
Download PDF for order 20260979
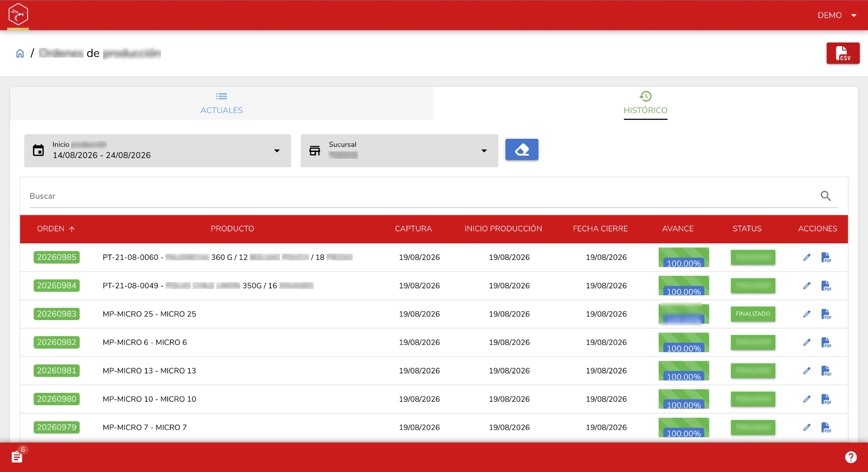(x=826, y=427)
